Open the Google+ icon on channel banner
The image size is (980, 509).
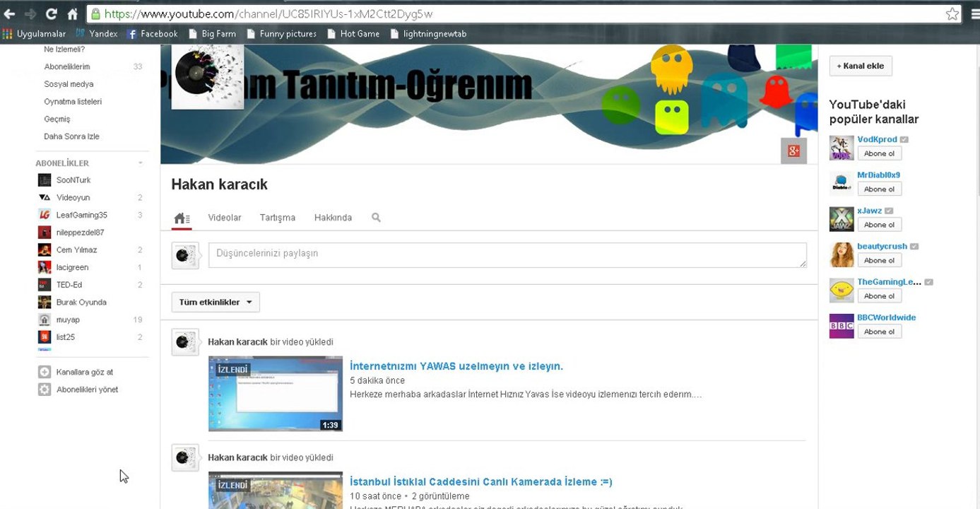[793, 151]
